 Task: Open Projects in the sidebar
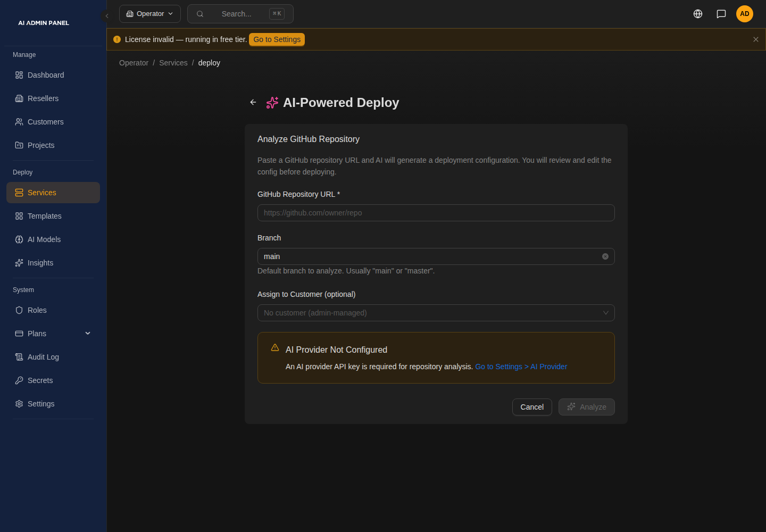[53, 145]
